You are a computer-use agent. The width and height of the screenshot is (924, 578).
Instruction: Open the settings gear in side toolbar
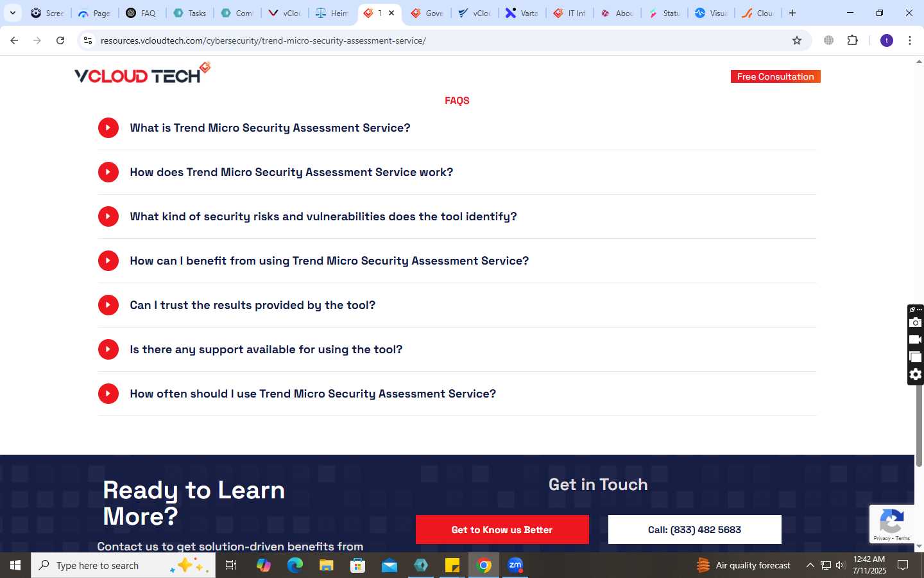916,374
